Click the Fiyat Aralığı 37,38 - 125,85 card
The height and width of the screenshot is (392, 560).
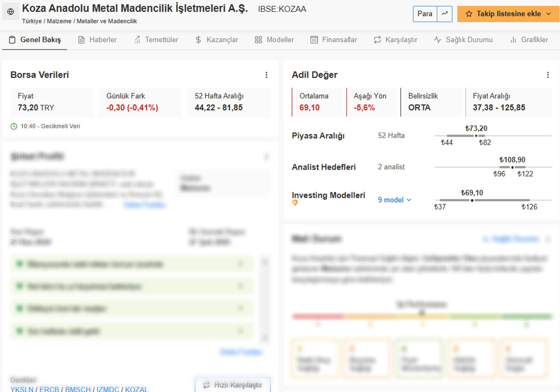509,102
